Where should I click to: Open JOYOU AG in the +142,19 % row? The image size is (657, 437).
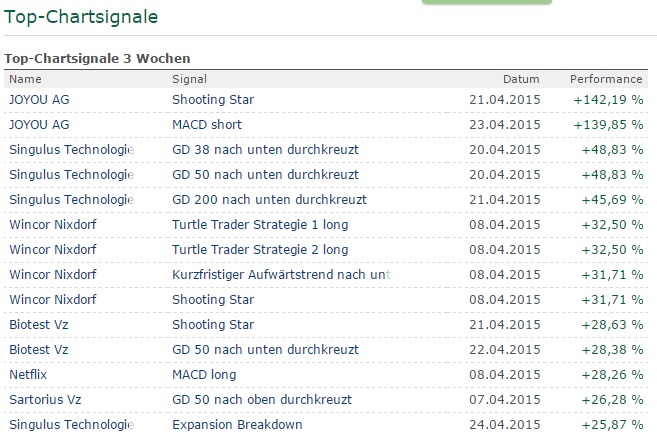pyautogui.click(x=39, y=100)
